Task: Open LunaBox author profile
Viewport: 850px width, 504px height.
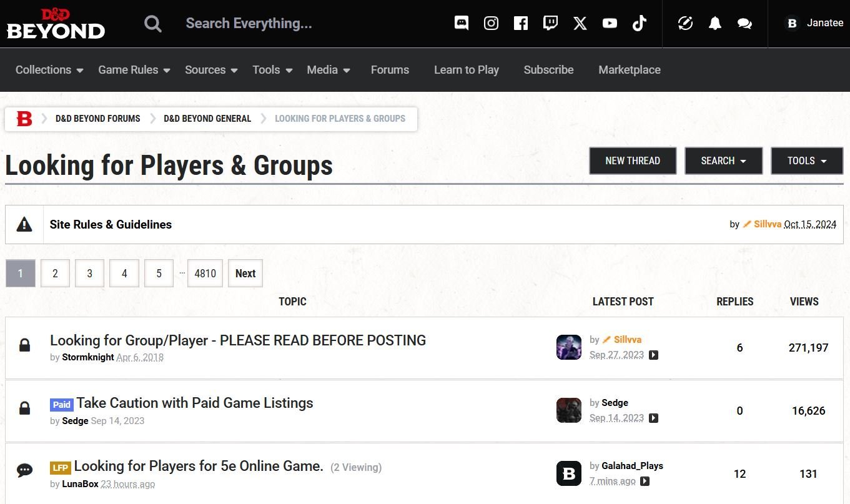Action: click(80, 484)
